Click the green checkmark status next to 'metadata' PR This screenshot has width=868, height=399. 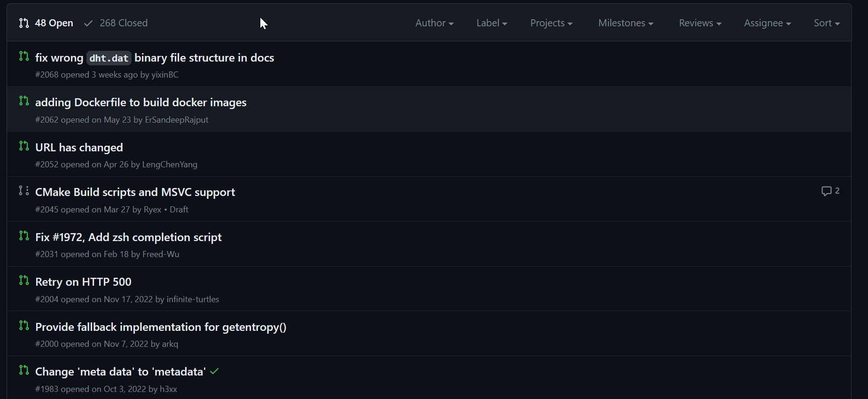(x=215, y=372)
